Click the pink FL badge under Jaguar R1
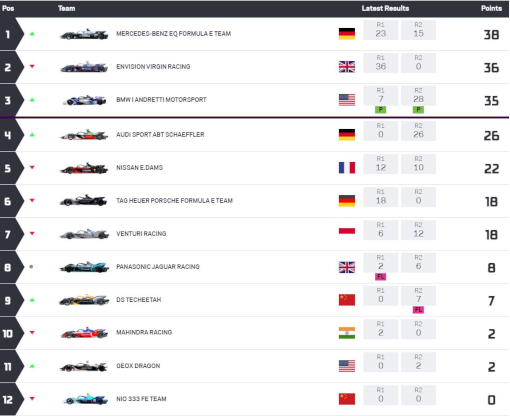Image resolution: width=510 pixels, height=416 pixels. (380, 277)
